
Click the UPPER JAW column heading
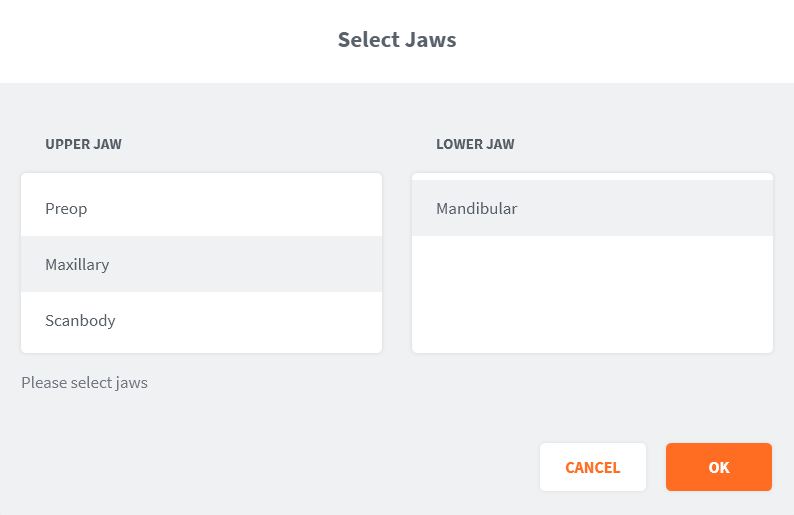(83, 144)
